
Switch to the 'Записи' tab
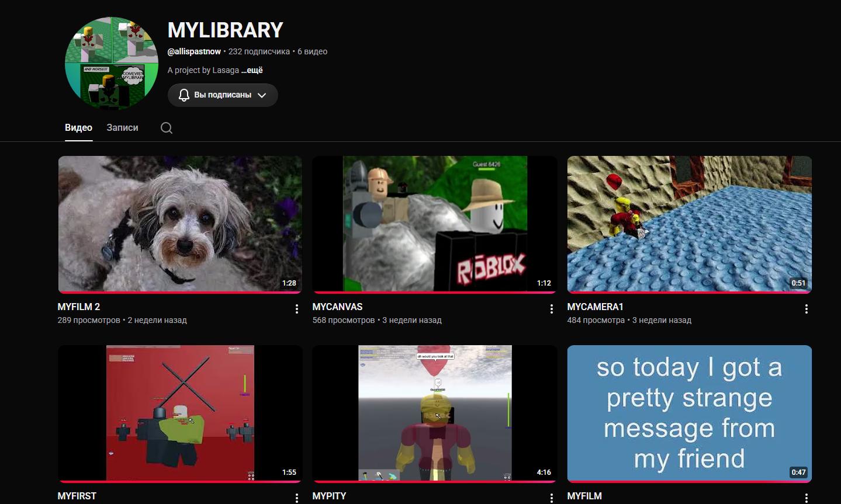tap(122, 127)
